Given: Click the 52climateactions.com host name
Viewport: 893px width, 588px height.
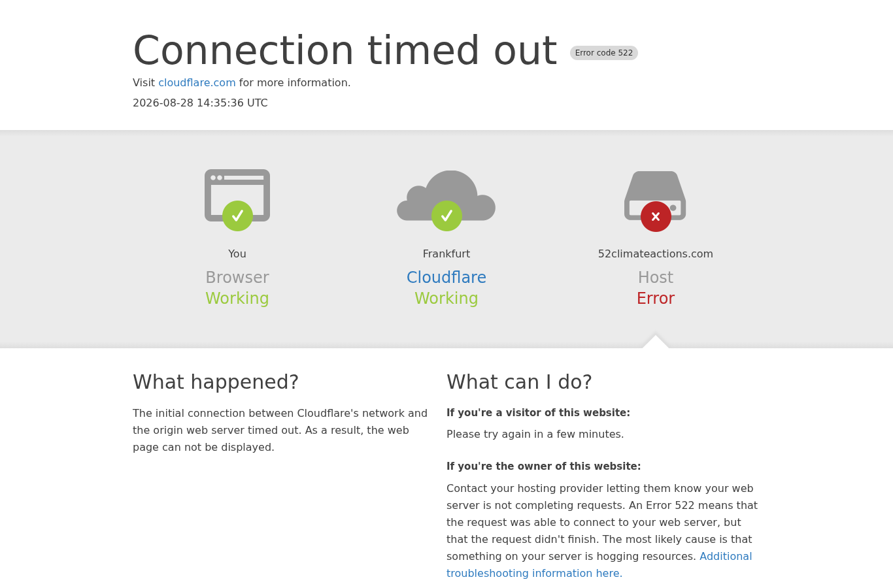Looking at the screenshot, I should coord(656,254).
